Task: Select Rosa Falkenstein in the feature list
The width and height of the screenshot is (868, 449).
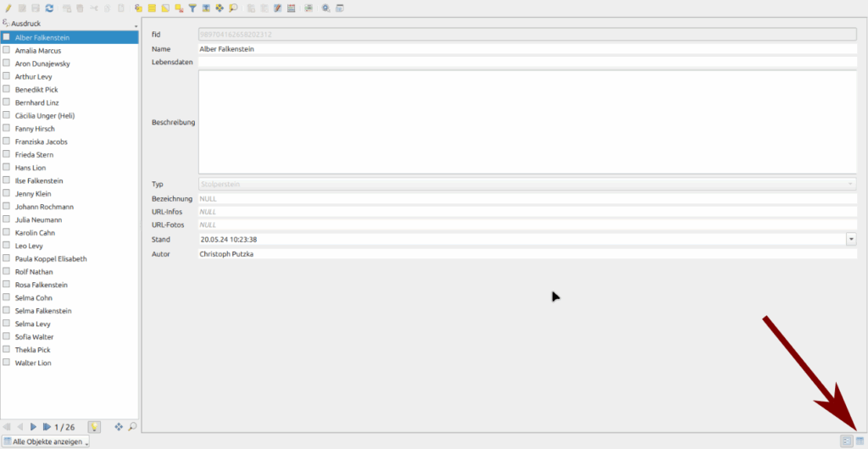Action: 41,285
